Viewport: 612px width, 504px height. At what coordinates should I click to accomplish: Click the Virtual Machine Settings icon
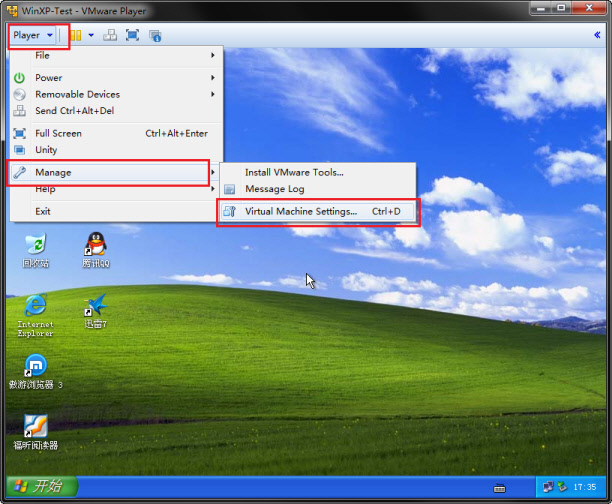(x=230, y=212)
